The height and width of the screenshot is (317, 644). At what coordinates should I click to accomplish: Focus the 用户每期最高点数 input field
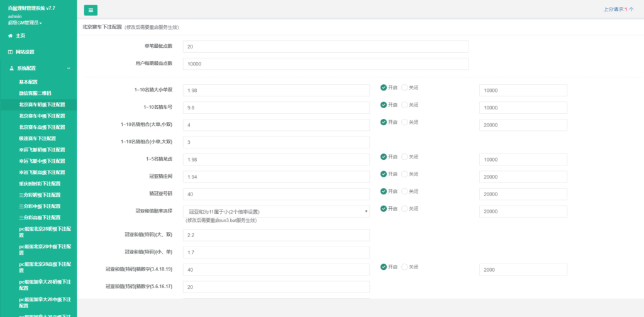(x=325, y=64)
